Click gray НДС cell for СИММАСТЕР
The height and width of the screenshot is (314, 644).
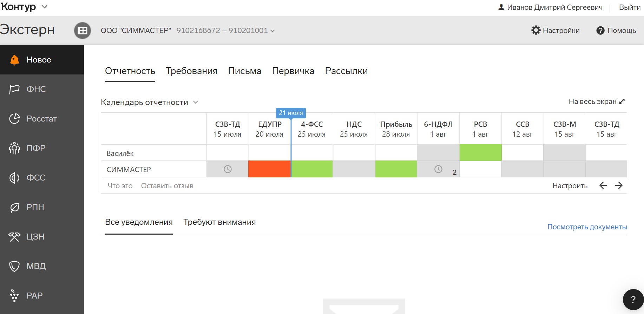point(354,169)
